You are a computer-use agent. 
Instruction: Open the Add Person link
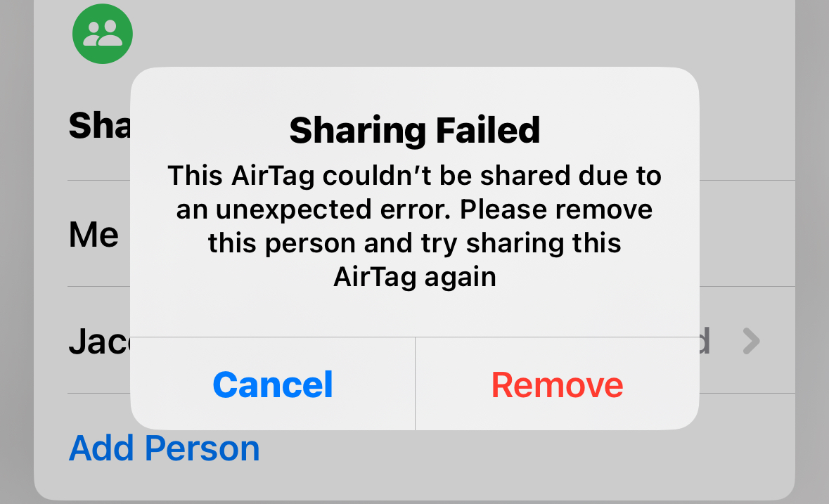click(165, 448)
